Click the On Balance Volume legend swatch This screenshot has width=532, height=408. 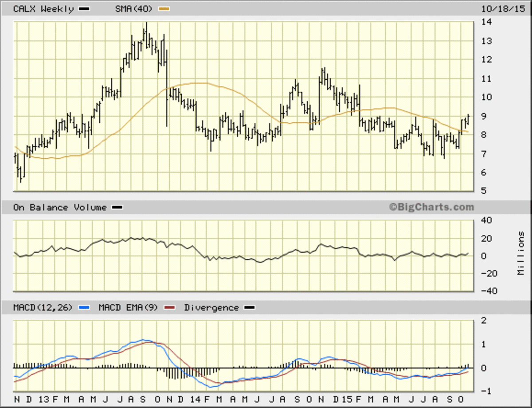pos(117,208)
